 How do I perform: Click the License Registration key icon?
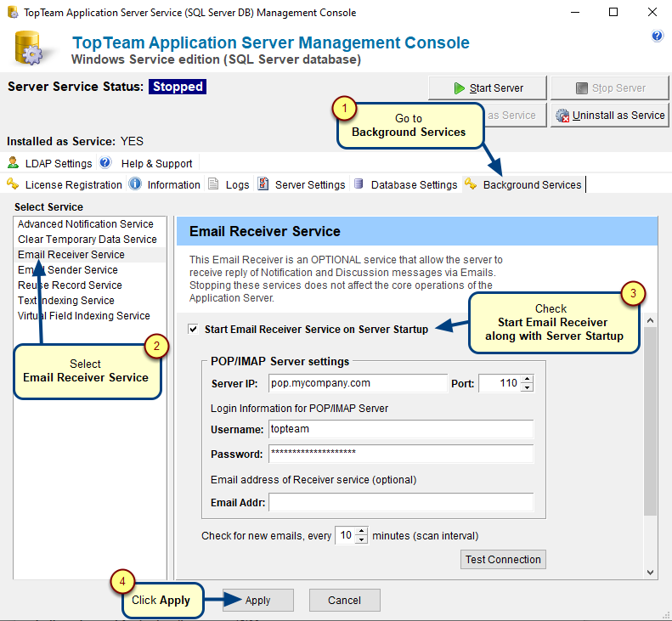point(13,183)
